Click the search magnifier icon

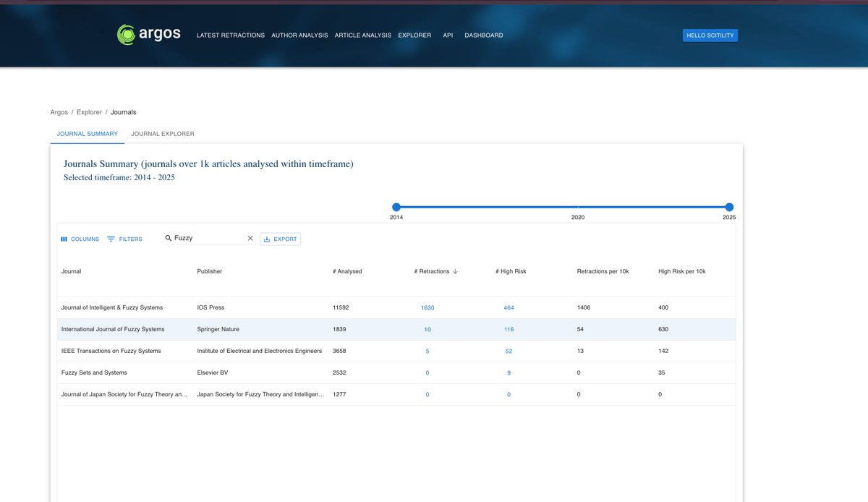click(169, 238)
